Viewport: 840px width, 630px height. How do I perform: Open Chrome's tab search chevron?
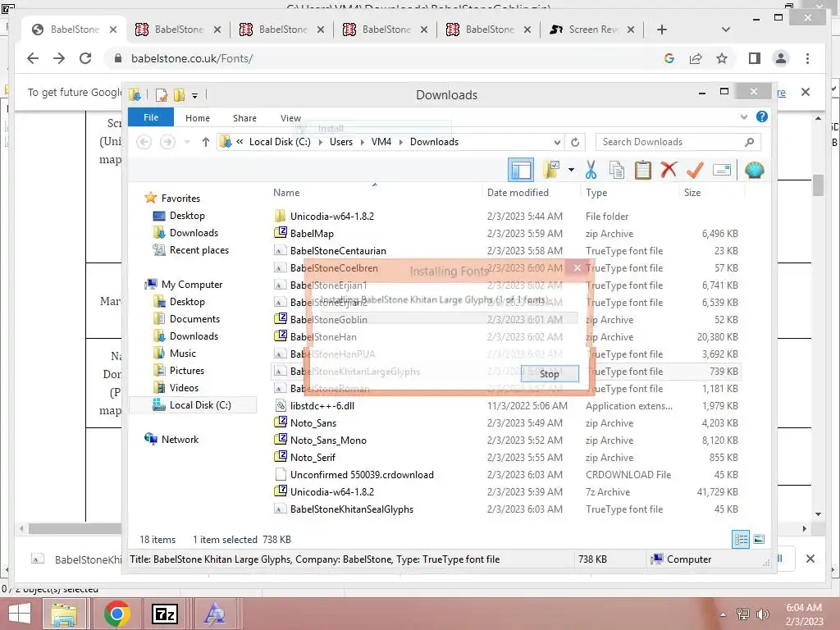click(726, 30)
